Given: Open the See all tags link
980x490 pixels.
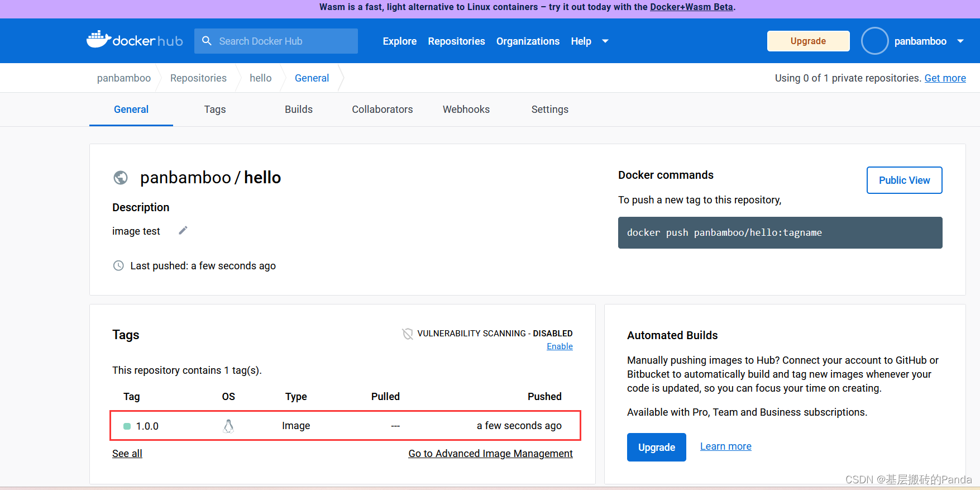Looking at the screenshot, I should pos(127,454).
